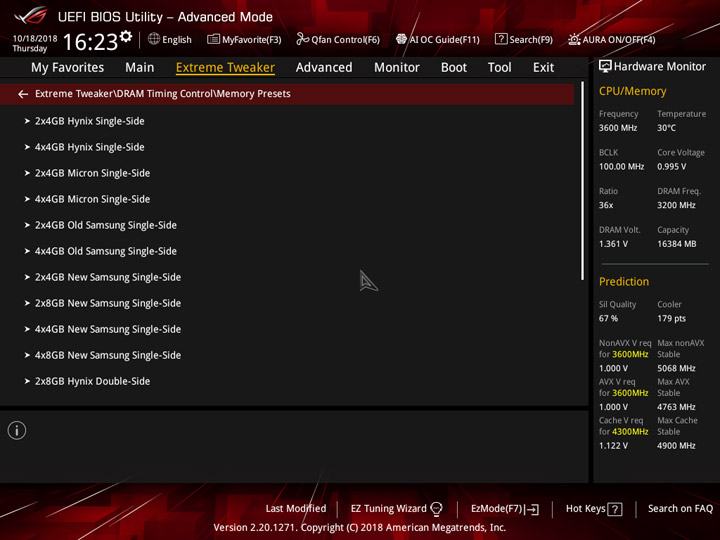Click the Capacity value 16384 MB
This screenshot has height=540, width=720.
pyautogui.click(x=676, y=244)
